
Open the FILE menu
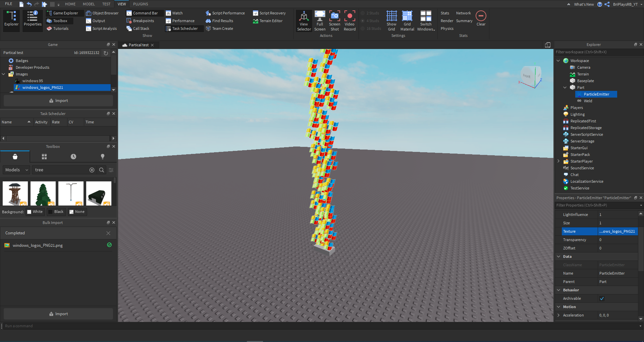click(9, 4)
